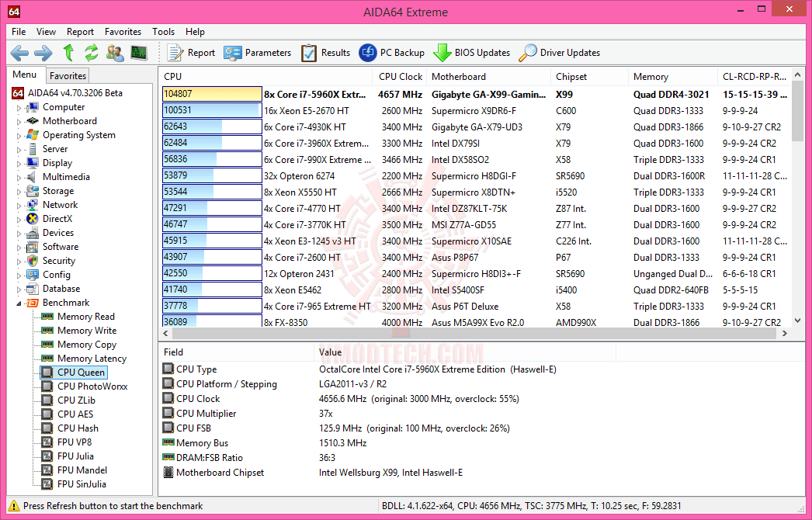Sort by the Memory column header

coord(673,77)
